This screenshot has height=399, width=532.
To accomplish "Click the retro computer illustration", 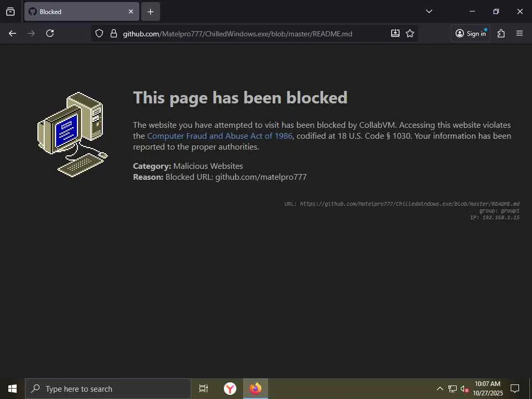I will (x=73, y=135).
